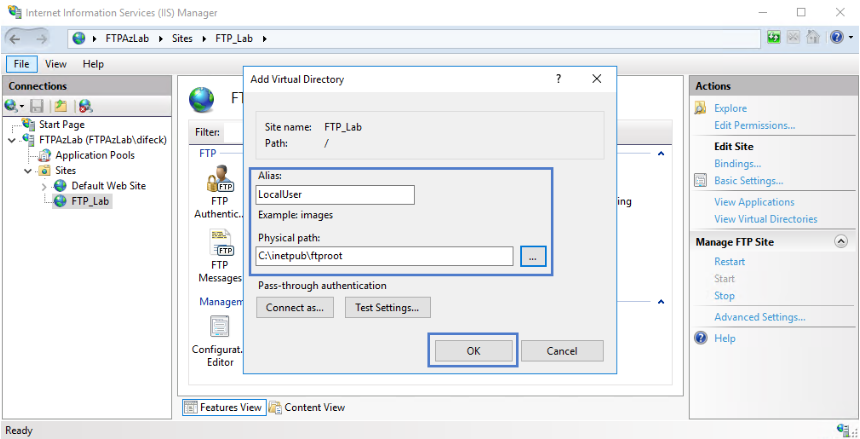Click the Up folder icon in Connections
Screen dimensions: 860x439
coord(60,106)
